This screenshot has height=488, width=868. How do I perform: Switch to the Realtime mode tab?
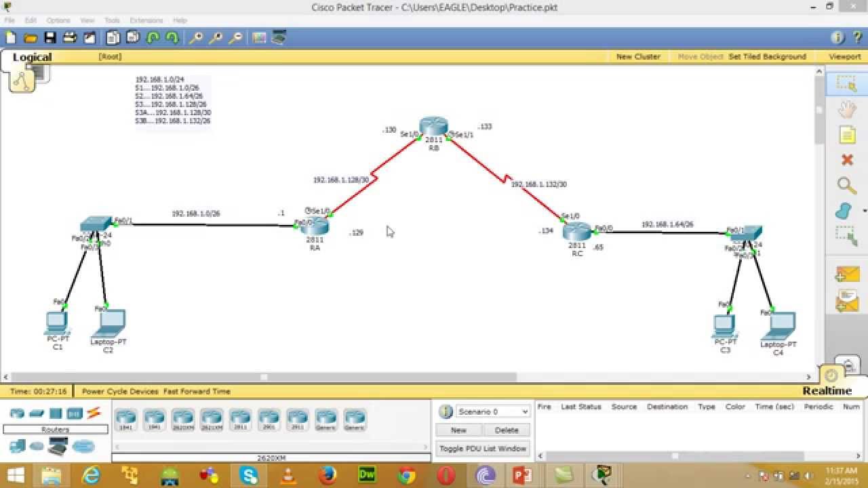pyautogui.click(x=827, y=390)
